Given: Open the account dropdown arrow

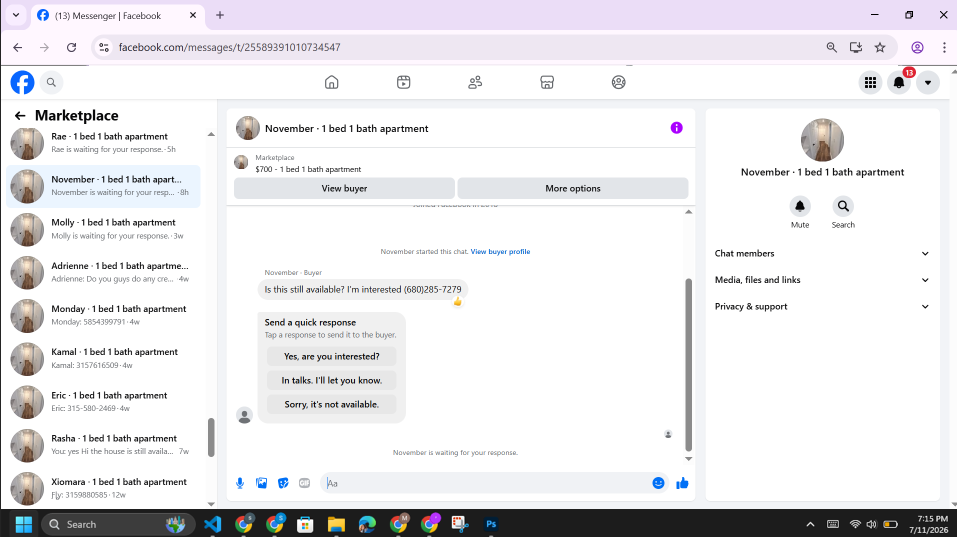Looking at the screenshot, I should click(928, 82).
